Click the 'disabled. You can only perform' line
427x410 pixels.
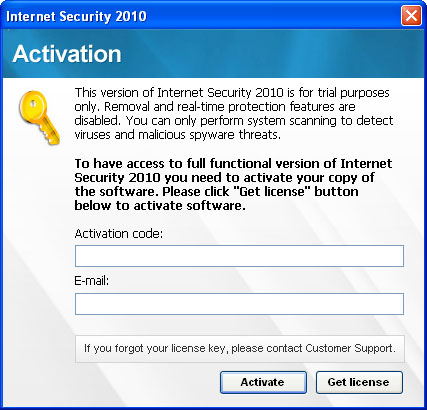pos(234,121)
